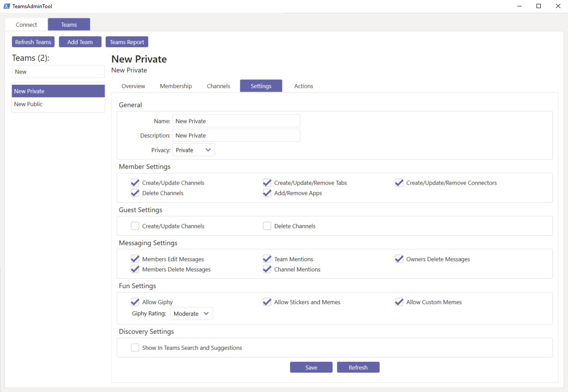
Task: Switch to the Membership tab
Action: [x=176, y=86]
